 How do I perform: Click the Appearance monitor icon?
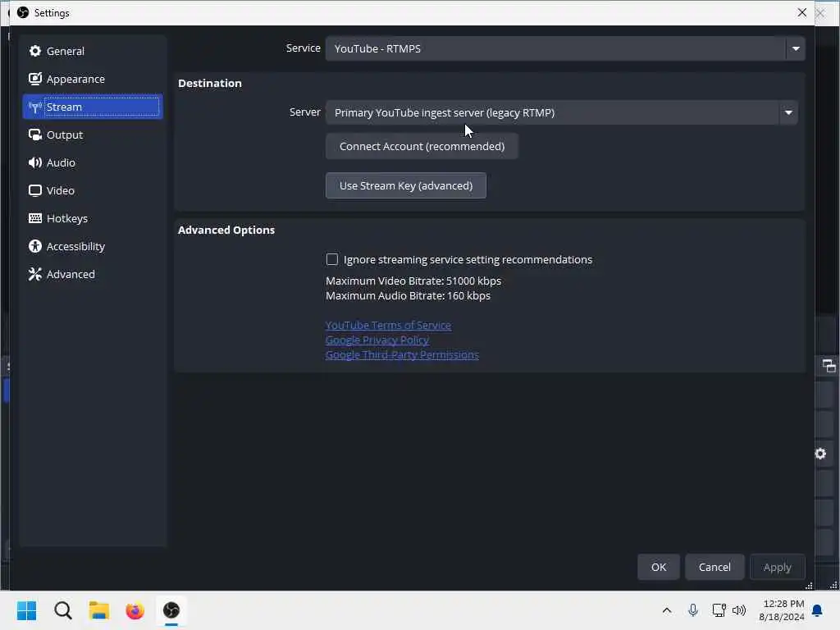click(x=34, y=79)
